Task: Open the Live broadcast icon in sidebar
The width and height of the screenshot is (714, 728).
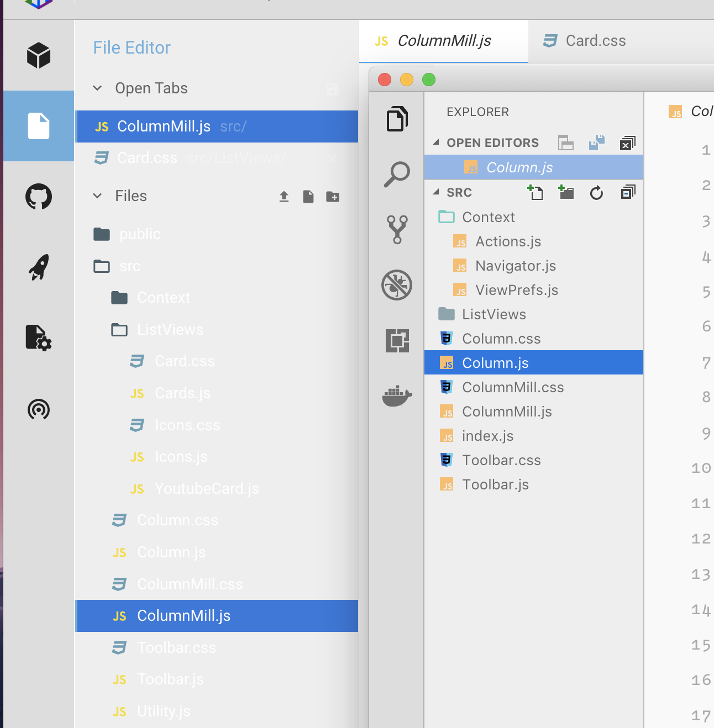Action: click(x=39, y=409)
